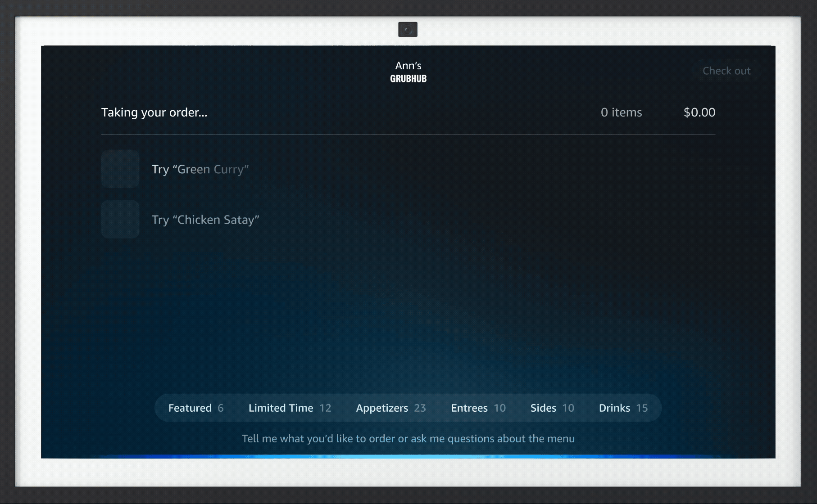Screen dimensions: 817x504
Task: Click the 0 items cart counter
Action: 621,112
